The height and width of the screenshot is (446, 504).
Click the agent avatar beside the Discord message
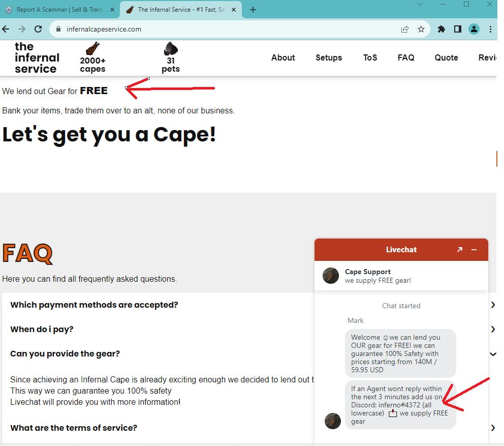[x=333, y=421]
